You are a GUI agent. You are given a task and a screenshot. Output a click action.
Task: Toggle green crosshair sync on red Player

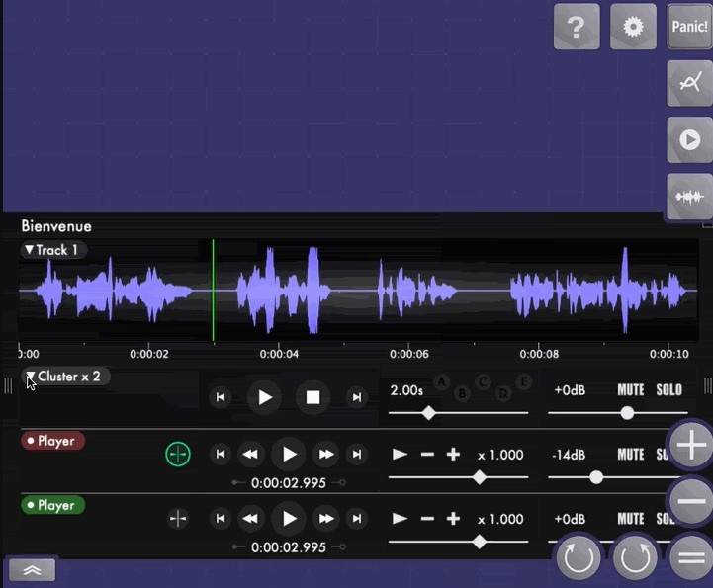coord(178,454)
